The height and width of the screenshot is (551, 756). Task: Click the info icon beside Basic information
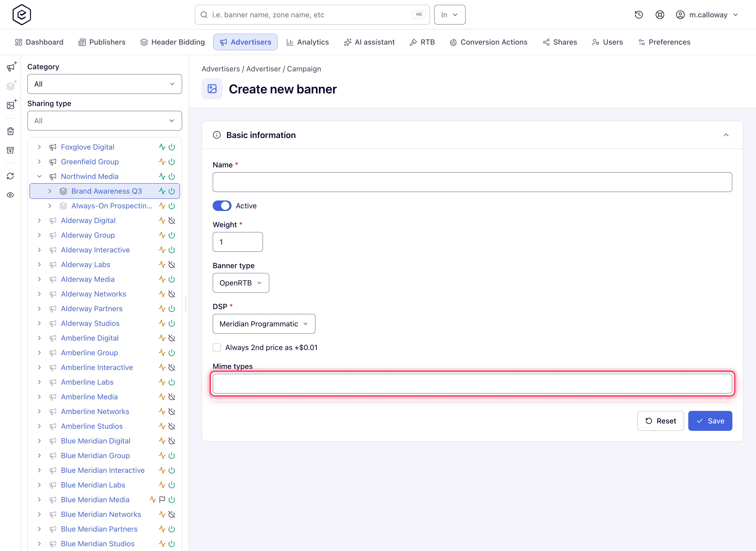[217, 135]
